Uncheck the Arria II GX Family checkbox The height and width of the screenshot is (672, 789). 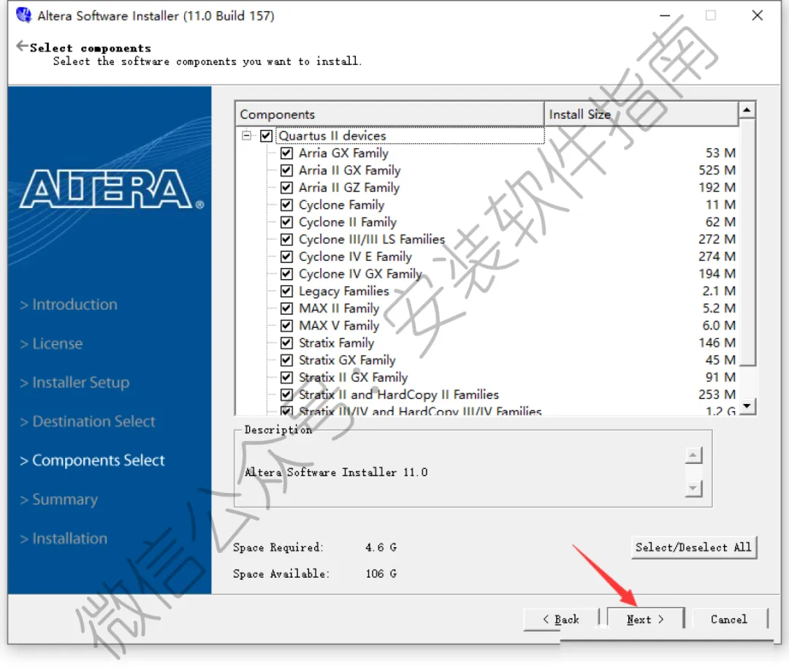(x=287, y=170)
